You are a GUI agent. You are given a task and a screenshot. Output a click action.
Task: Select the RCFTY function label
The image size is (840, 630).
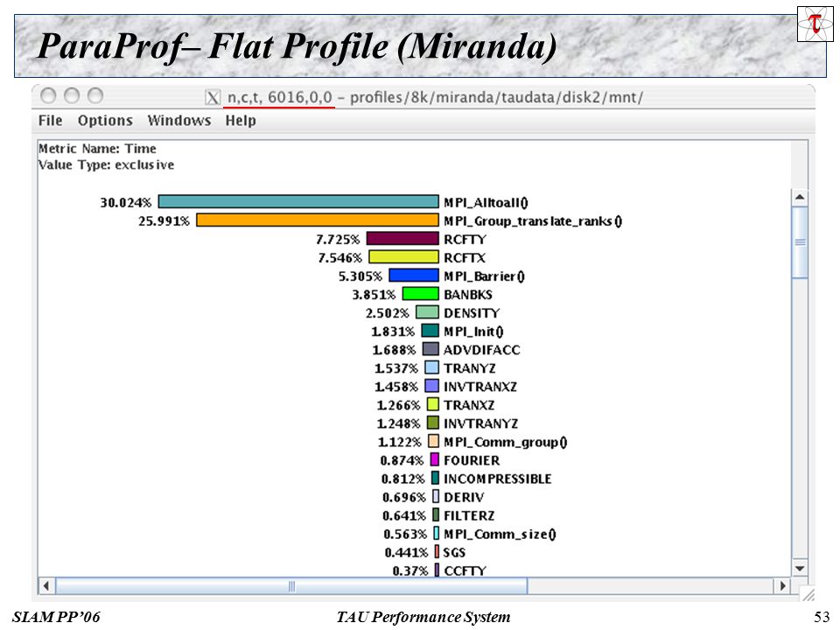[x=465, y=240]
